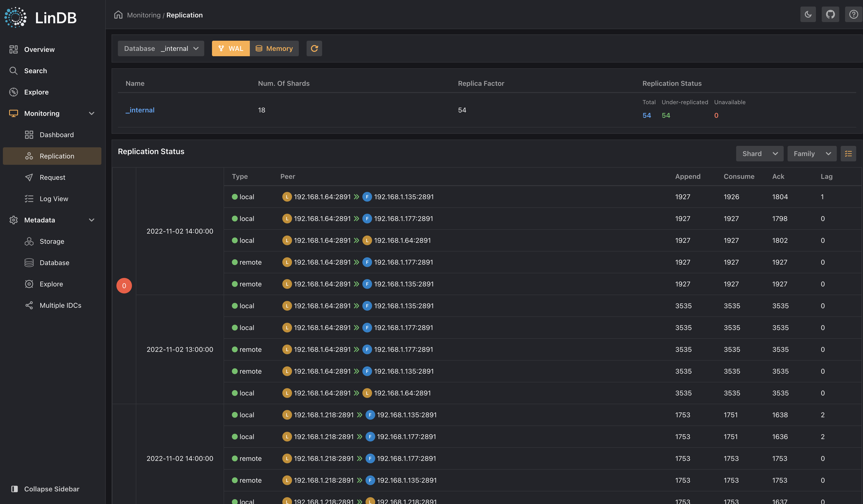
Task: Collapse the Monitoring menu section
Action: pos(91,113)
